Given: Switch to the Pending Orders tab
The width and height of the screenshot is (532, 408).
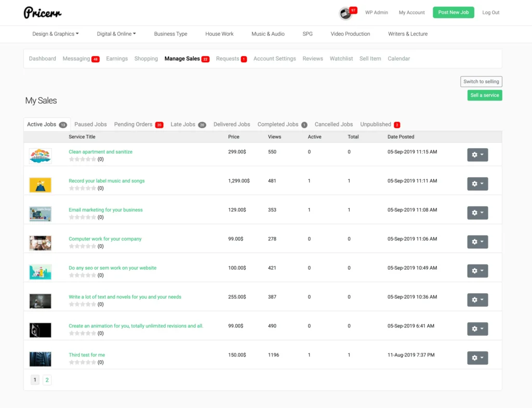Looking at the screenshot, I should [138, 125].
